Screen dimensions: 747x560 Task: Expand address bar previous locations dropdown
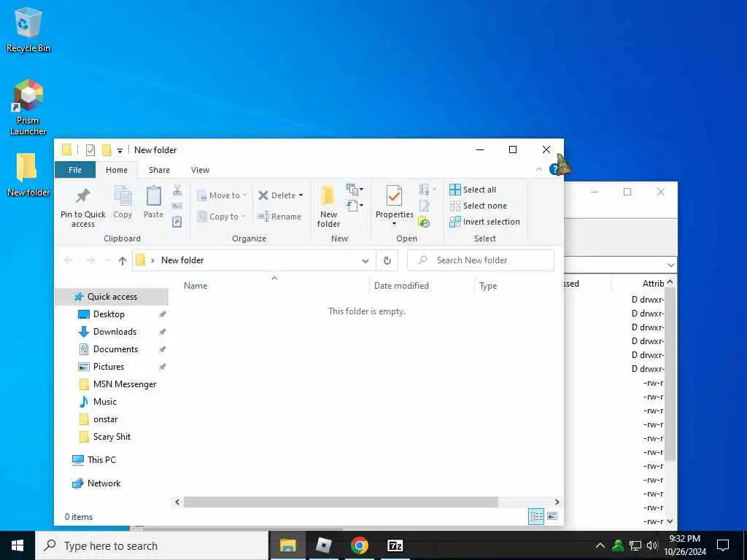tap(365, 260)
